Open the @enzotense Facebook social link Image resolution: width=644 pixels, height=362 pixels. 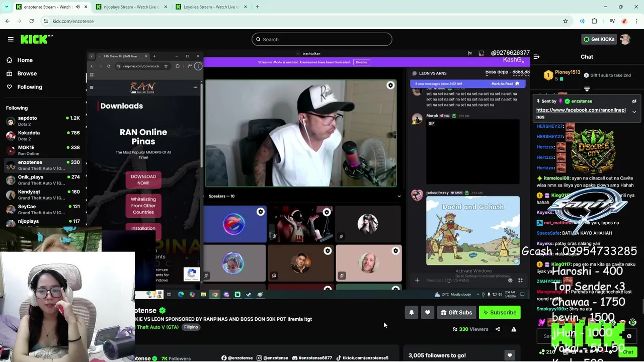[x=237, y=358]
